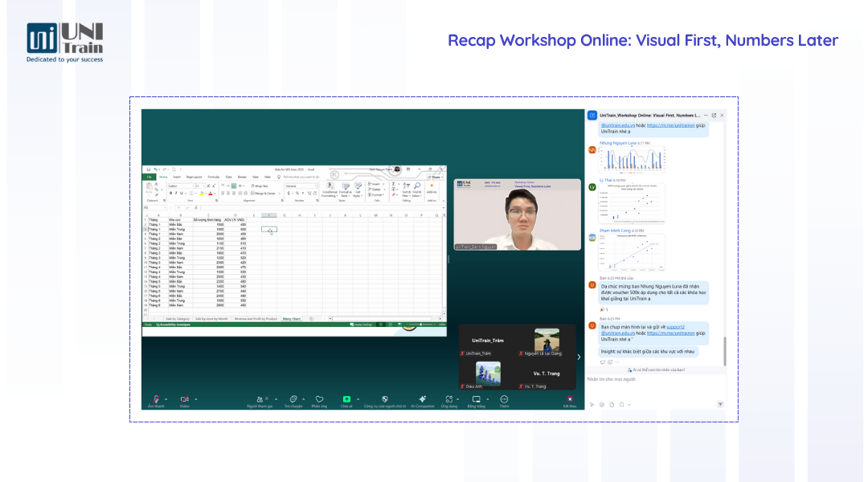Unmute microphone via Âm thanh icon
The image size is (868, 482).
(156, 399)
